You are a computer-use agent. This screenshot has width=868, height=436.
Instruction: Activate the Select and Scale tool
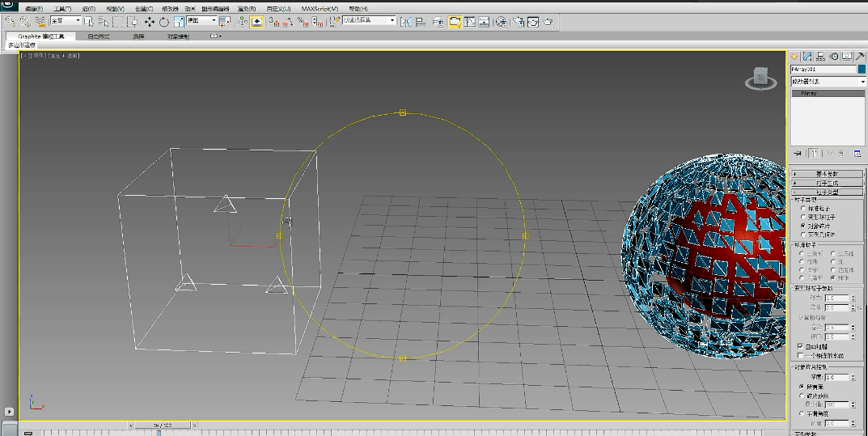tap(179, 22)
